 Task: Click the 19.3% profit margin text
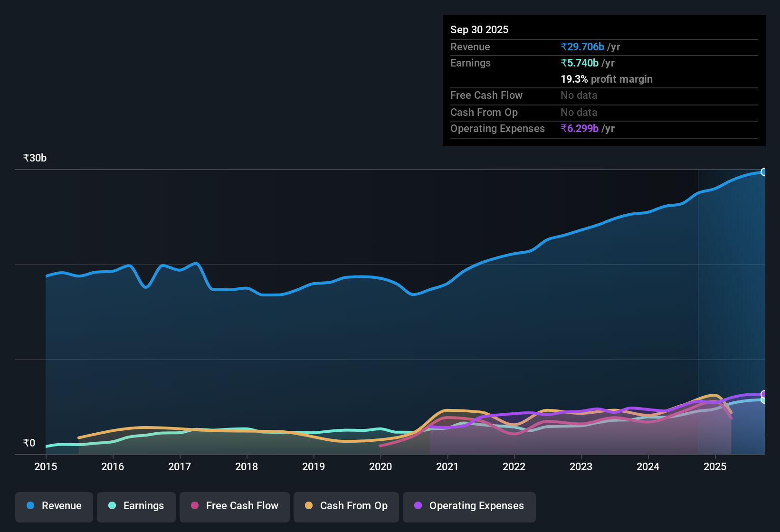(607, 79)
